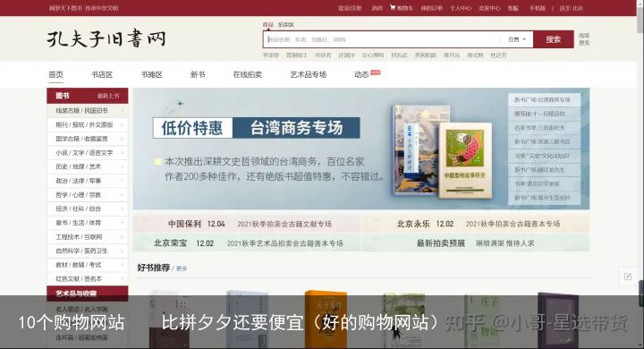Expand the 线装古籍 / 民国旧书 category arrow
The image size is (644, 349).
(x=122, y=111)
